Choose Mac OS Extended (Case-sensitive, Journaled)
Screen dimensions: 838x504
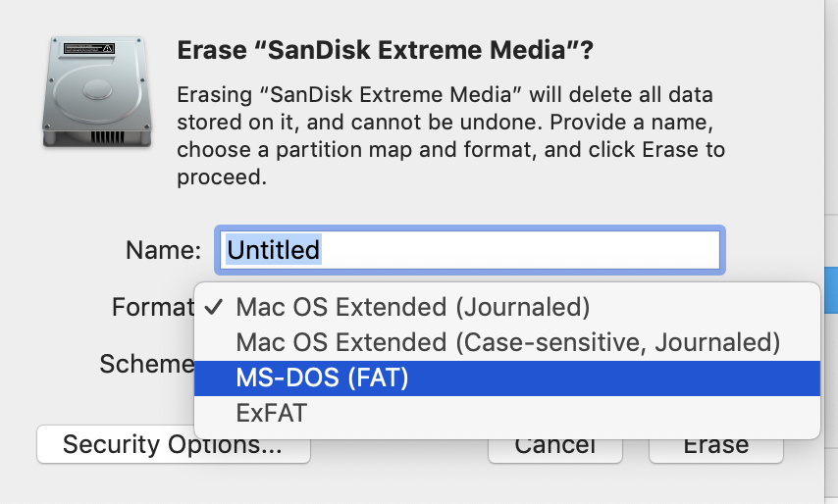click(507, 343)
